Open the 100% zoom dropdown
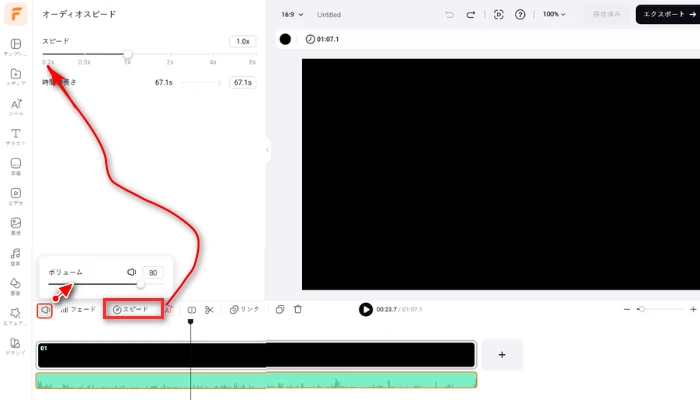 [x=554, y=14]
